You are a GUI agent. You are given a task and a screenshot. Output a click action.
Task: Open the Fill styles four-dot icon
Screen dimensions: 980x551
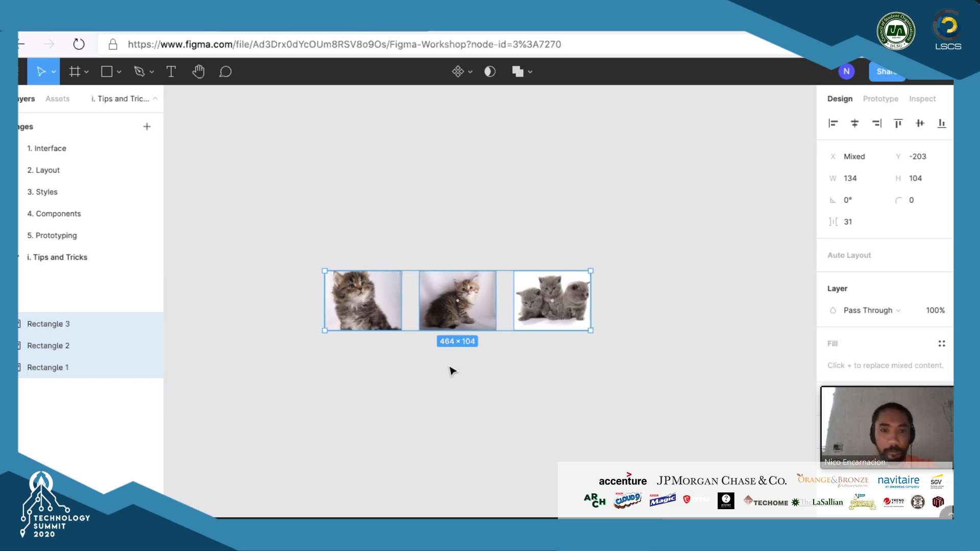coord(942,344)
